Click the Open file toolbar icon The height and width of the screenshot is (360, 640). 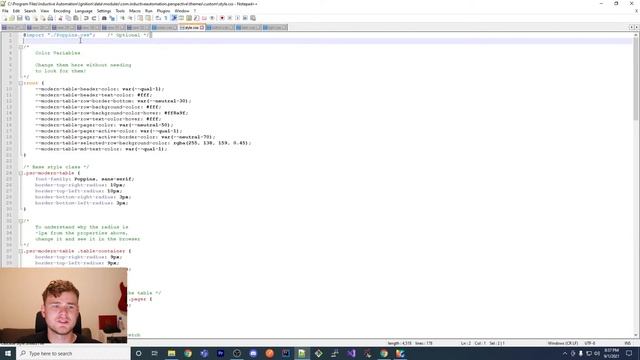12,18
